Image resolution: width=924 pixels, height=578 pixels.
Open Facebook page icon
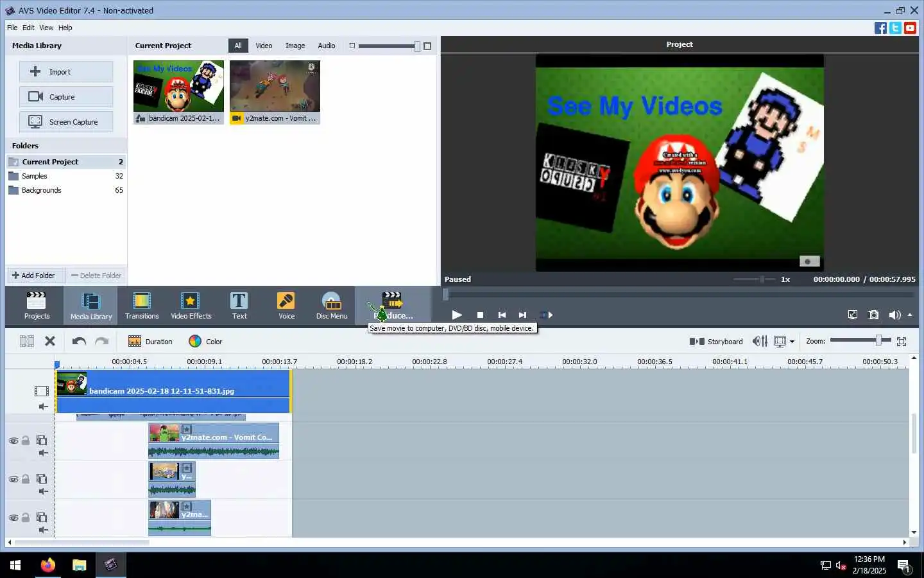pyautogui.click(x=880, y=28)
